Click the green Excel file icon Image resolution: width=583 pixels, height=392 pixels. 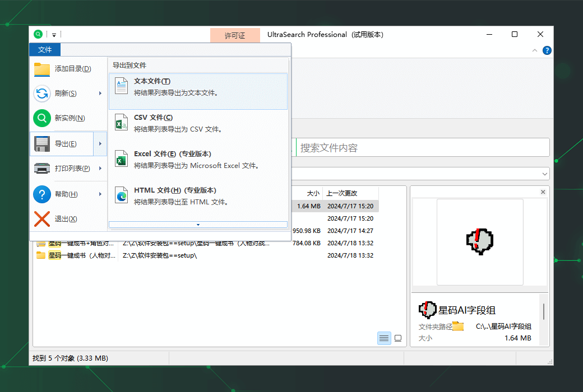coord(121,159)
